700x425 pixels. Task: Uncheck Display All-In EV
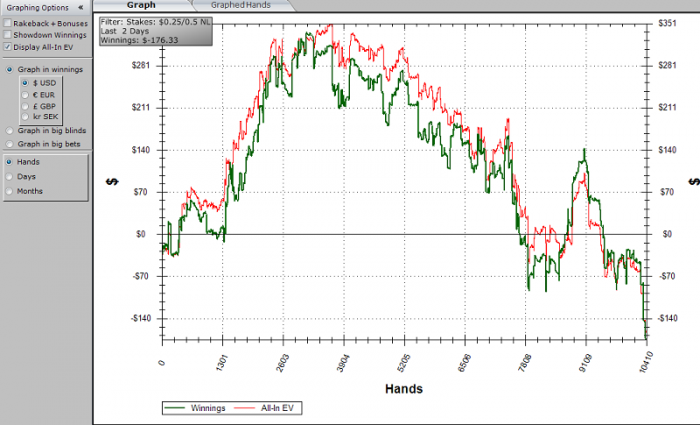click(x=8, y=47)
